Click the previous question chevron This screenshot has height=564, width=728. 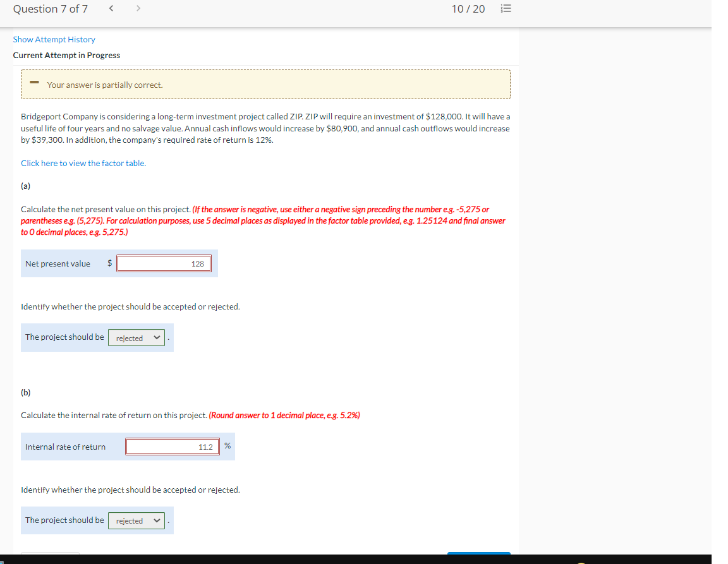[111, 9]
